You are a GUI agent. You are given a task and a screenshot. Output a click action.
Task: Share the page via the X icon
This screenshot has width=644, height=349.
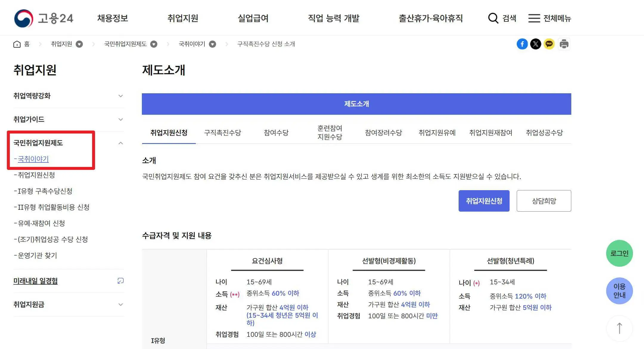pyautogui.click(x=536, y=44)
